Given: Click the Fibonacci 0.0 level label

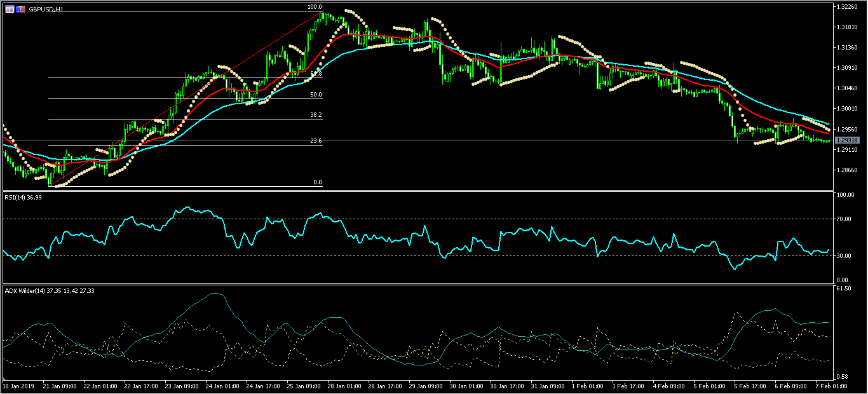Looking at the screenshot, I should [318, 182].
